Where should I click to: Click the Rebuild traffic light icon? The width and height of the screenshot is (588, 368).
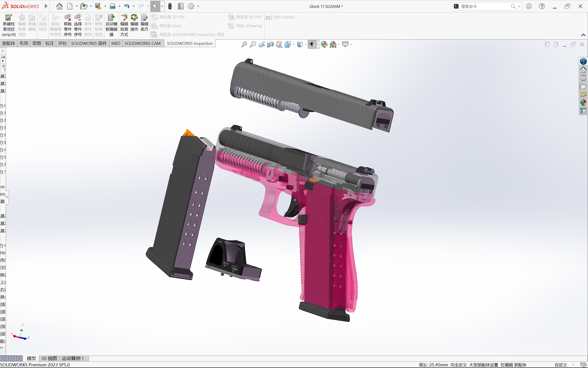[170, 6]
